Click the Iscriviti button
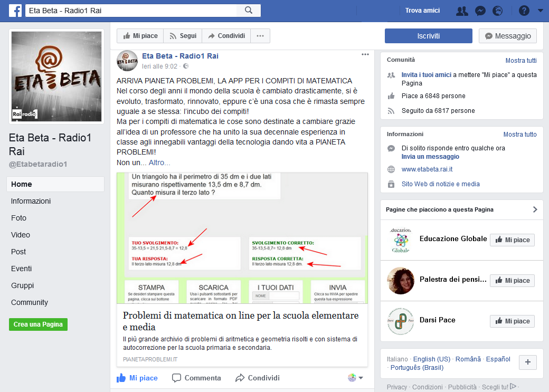This screenshot has height=392, width=549. (x=429, y=36)
